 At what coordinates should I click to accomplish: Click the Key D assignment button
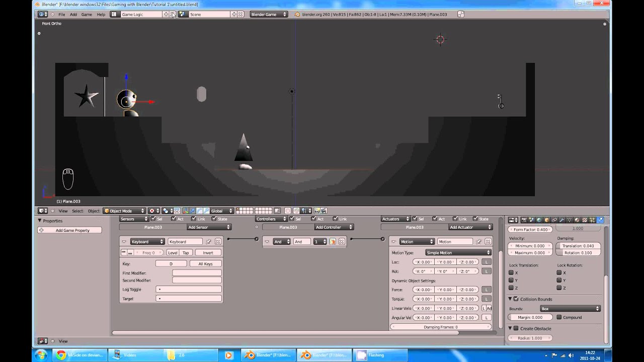coord(171,263)
